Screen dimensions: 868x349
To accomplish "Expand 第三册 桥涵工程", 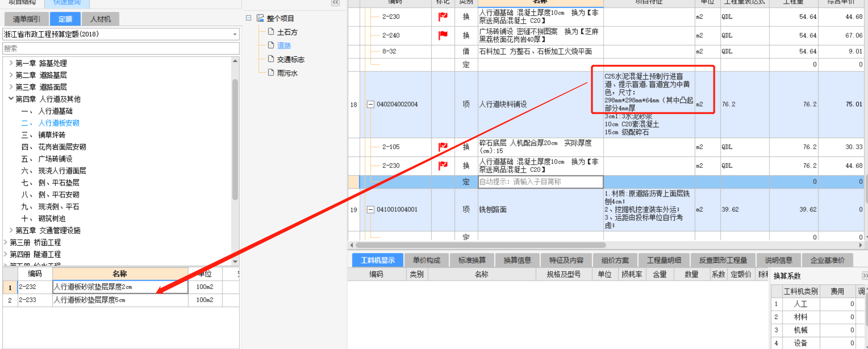I will pos(5,243).
